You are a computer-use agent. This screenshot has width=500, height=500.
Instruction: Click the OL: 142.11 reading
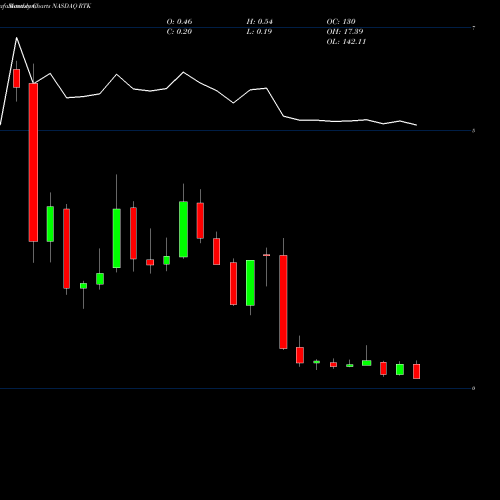(x=346, y=41)
